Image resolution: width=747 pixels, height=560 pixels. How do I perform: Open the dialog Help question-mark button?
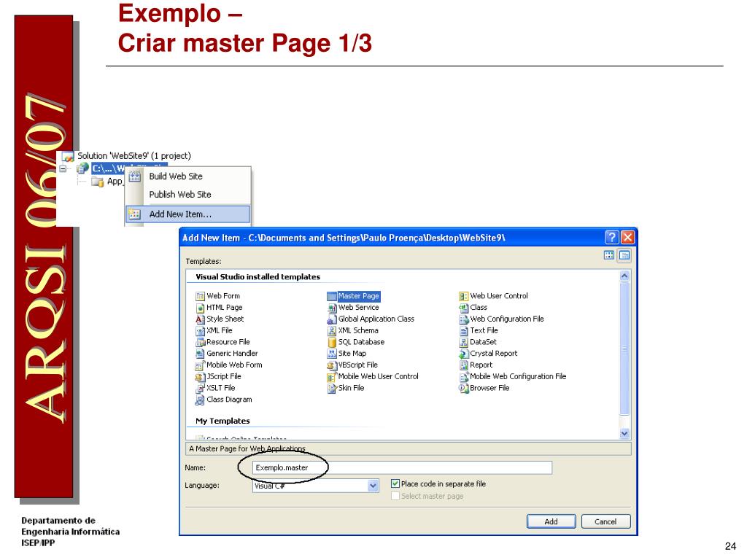tap(612, 237)
